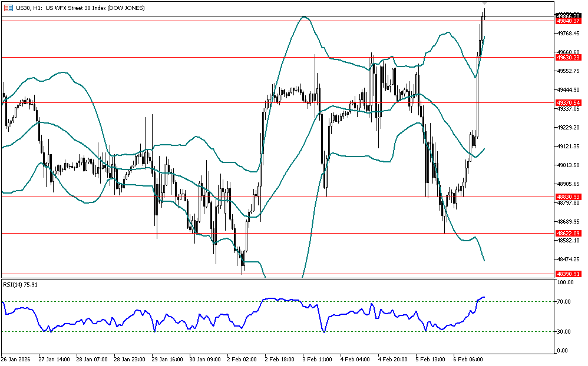Click the 26 Jan 2026 time axis label
The image size is (588, 366).
[15, 358]
